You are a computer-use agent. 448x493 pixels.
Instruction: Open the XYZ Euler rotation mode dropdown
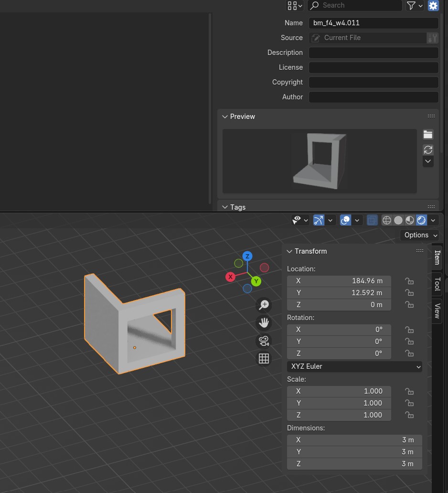(355, 366)
